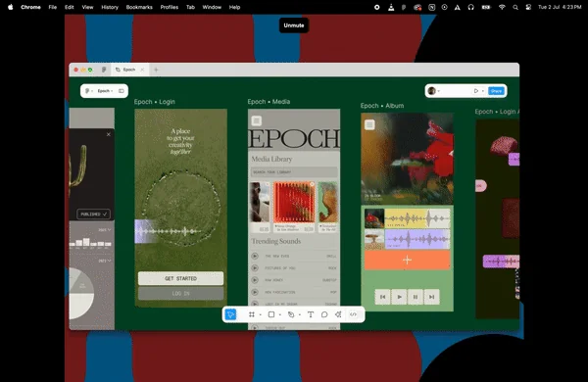Select the Frame tool

click(x=252, y=314)
